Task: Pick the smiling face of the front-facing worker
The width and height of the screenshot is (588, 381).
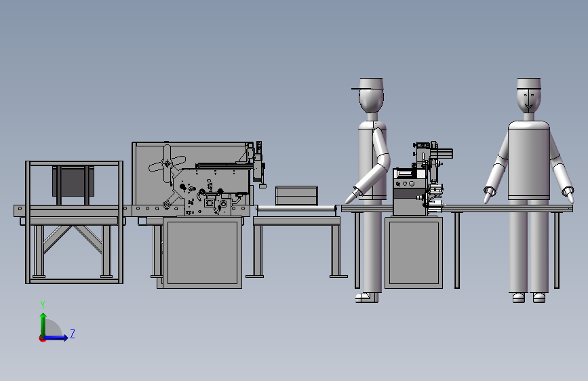Action: 529,100
